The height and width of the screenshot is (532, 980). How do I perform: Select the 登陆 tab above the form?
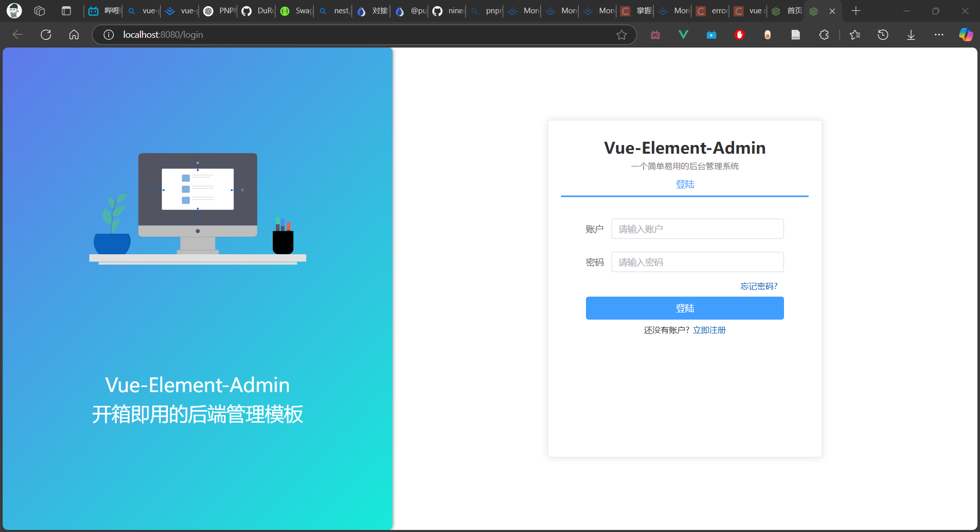coord(684,184)
